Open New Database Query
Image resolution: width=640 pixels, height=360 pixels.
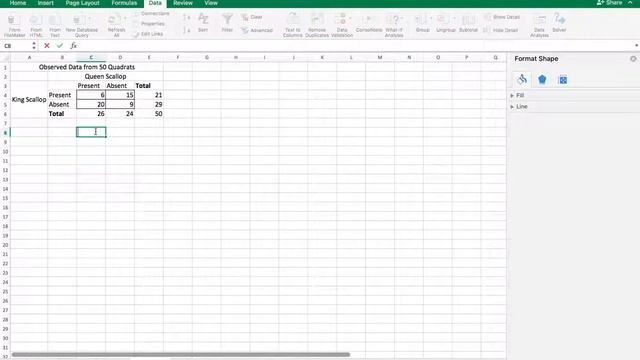(x=82, y=25)
